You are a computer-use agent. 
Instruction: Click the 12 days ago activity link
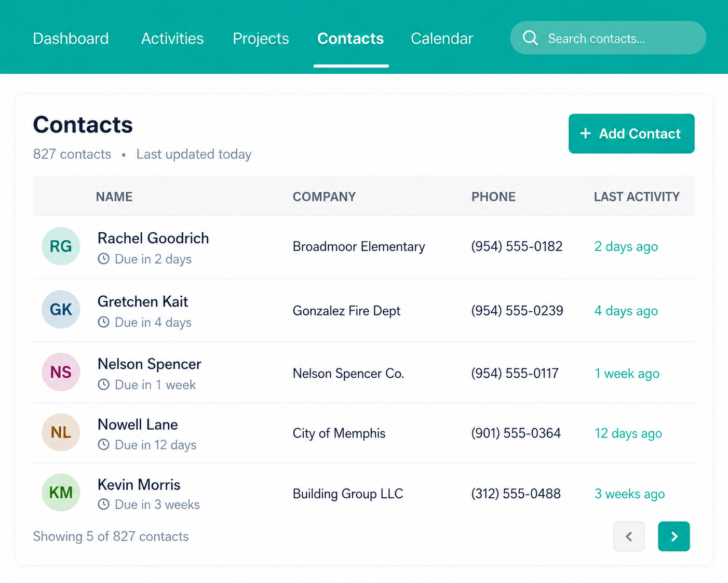coord(628,433)
